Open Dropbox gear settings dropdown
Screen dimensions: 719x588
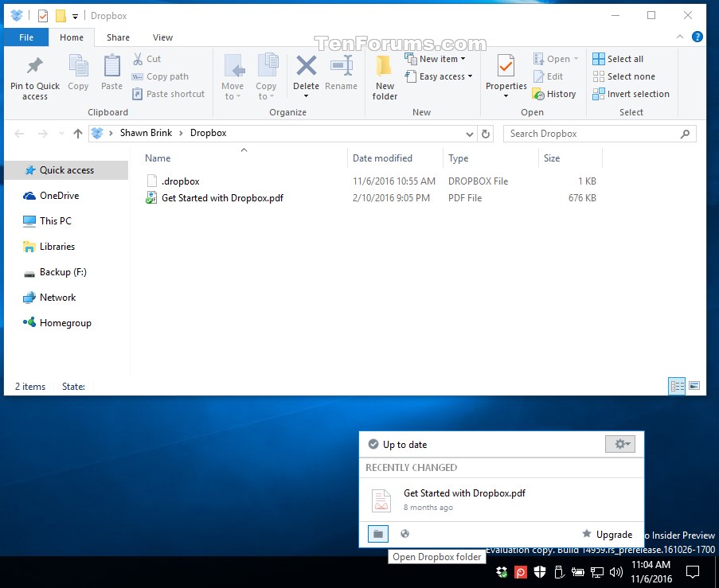620,444
